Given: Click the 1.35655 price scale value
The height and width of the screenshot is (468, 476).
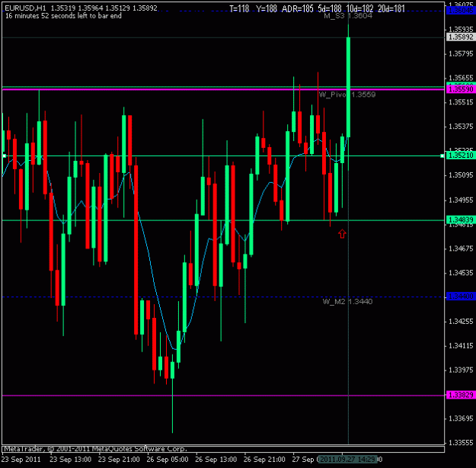Looking at the screenshot, I should (x=461, y=78).
